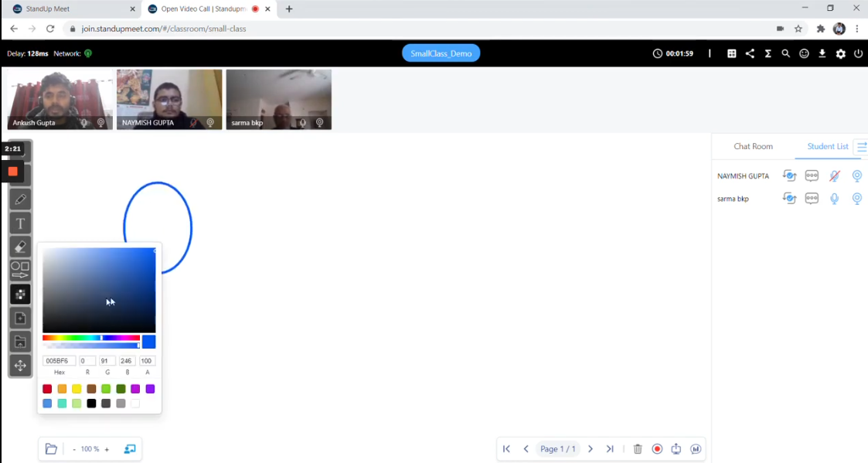Screen dimensions: 868x463
Task: Go to the previous whiteboard page
Action: coord(526,449)
